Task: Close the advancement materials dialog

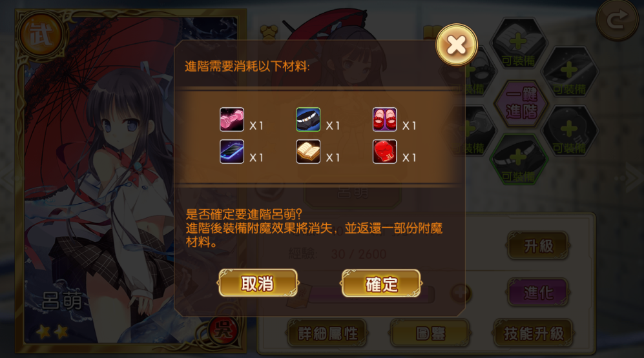Action: 456,45
